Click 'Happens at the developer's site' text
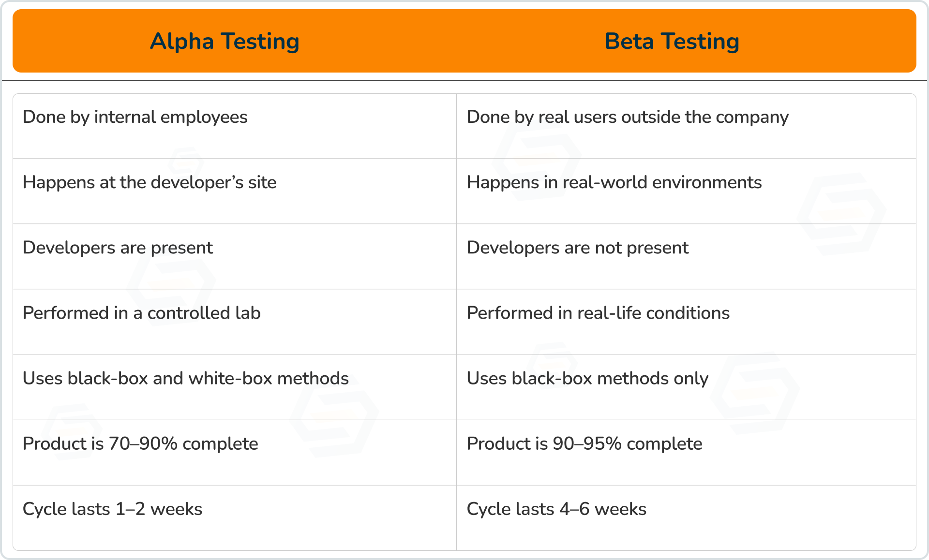The image size is (929, 560). tap(150, 182)
